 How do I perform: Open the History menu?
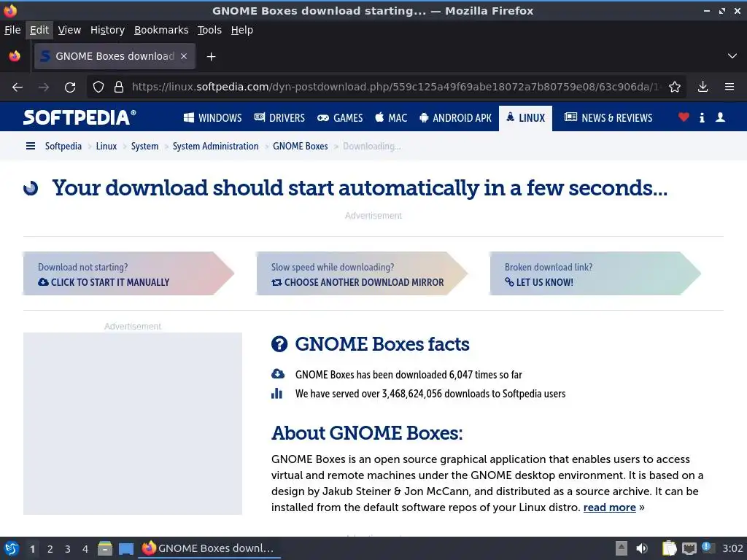point(108,30)
